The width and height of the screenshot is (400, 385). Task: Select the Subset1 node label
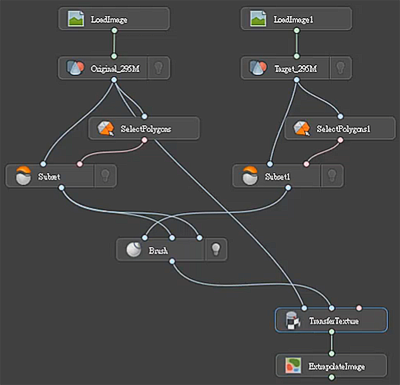tap(277, 176)
